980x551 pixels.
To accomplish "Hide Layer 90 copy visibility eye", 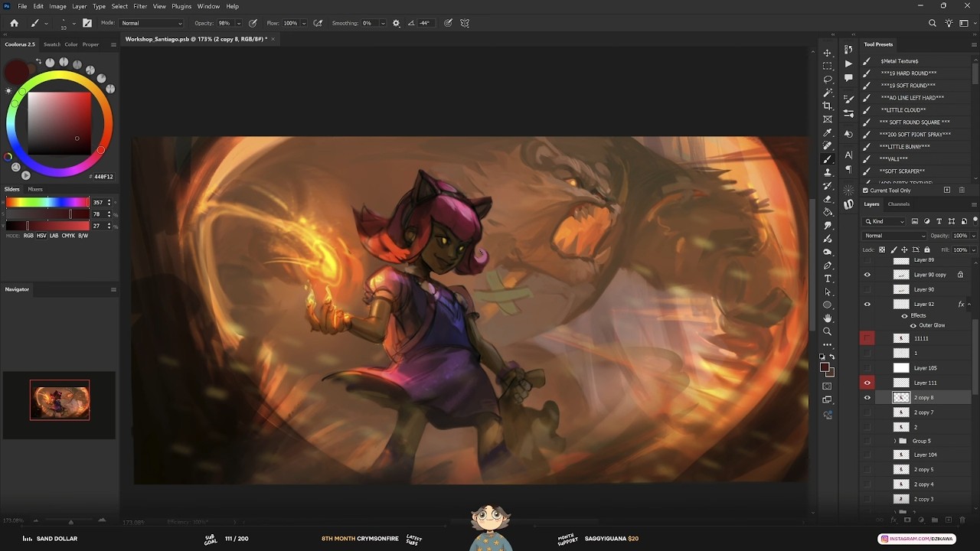I will pyautogui.click(x=867, y=275).
